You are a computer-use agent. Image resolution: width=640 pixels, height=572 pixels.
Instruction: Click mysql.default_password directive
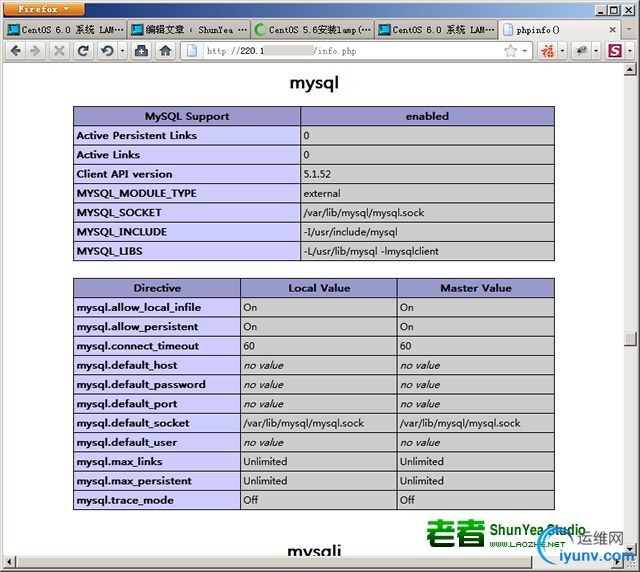[141, 385]
